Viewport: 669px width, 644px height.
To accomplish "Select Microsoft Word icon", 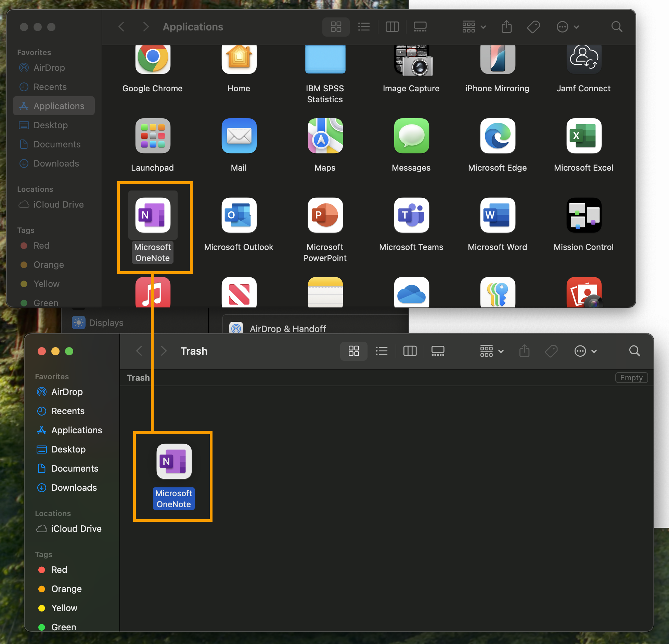I will pos(498,215).
